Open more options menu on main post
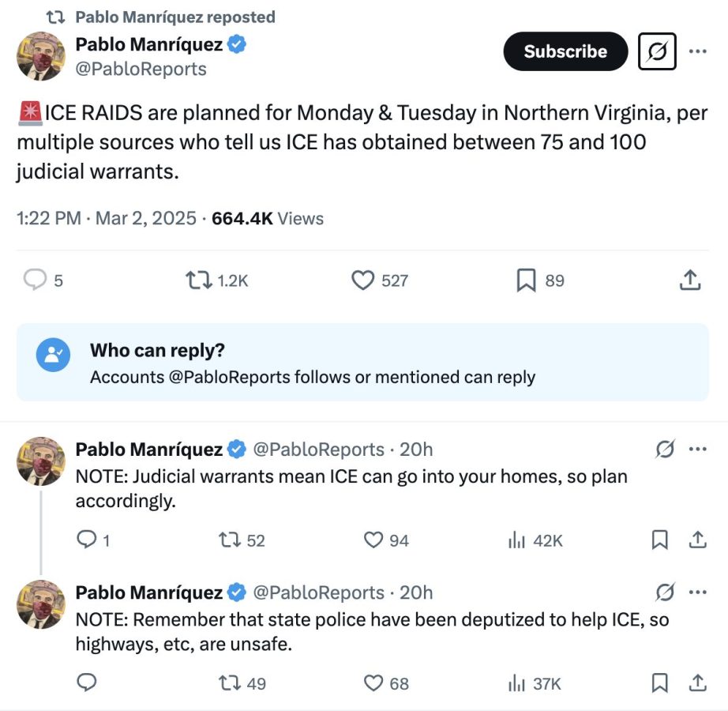 click(698, 51)
